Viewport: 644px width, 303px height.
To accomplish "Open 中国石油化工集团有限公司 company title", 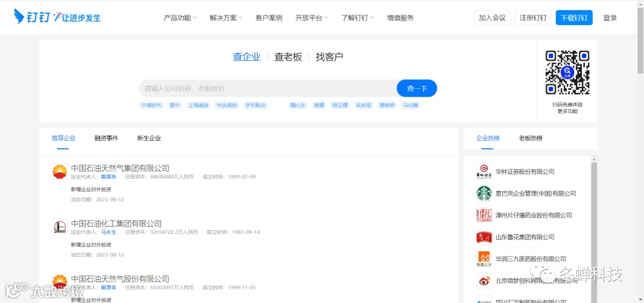I will pyautogui.click(x=116, y=223).
